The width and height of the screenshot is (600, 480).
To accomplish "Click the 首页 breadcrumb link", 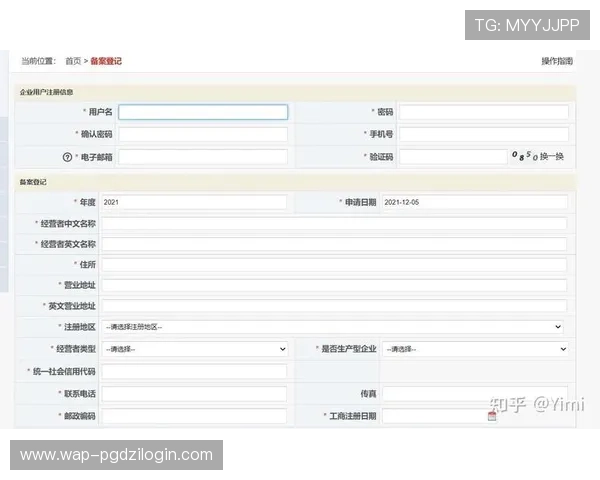I will click(73, 61).
